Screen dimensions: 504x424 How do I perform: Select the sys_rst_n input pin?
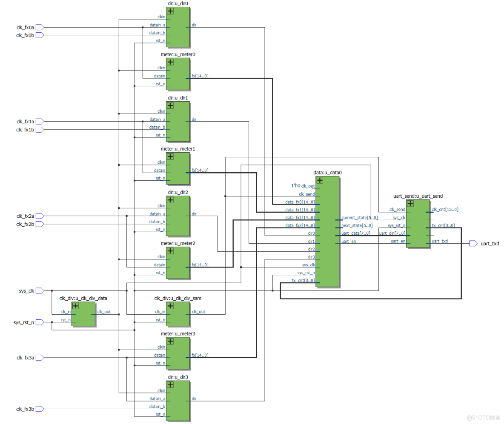[40, 322]
